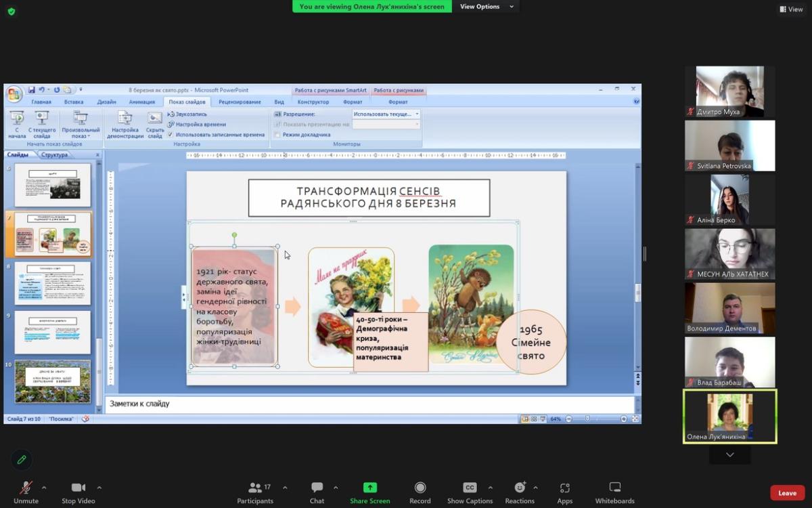Image resolution: width=812 pixels, height=508 pixels.
Task: Fit slide to window icon in status bar
Action: click(635, 419)
